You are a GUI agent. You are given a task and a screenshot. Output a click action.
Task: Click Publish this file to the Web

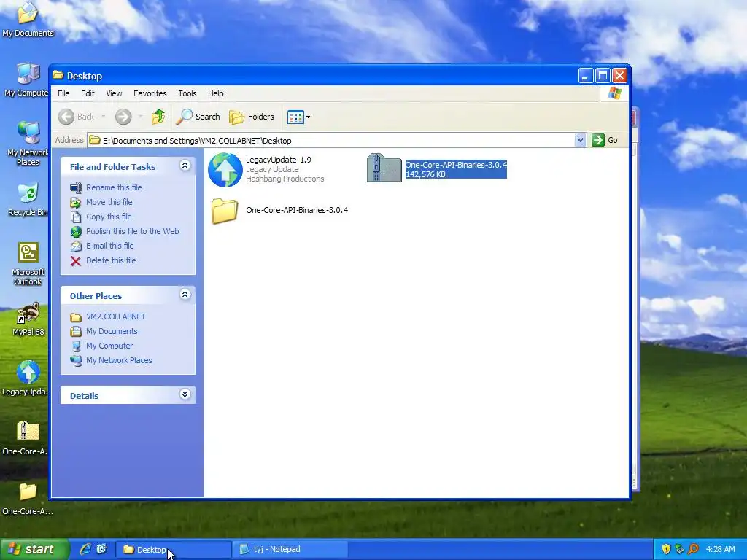click(x=133, y=231)
